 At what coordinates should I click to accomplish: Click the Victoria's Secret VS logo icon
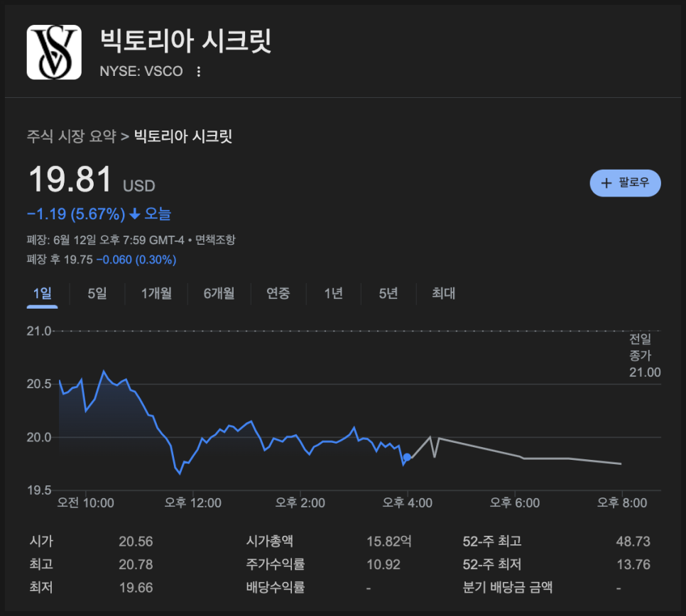54,52
